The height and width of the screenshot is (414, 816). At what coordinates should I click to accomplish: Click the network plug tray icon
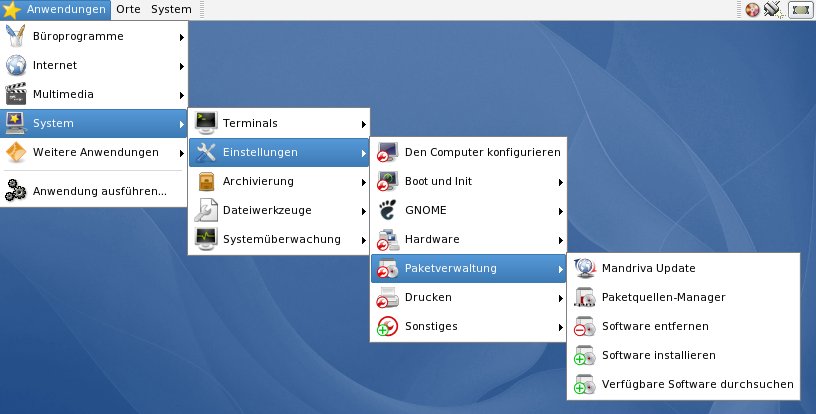(x=774, y=9)
